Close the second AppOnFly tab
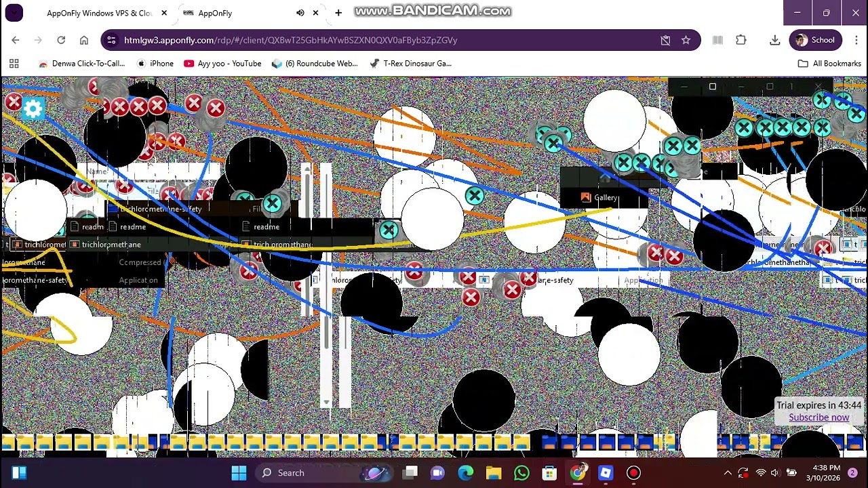The image size is (868, 488). click(315, 13)
